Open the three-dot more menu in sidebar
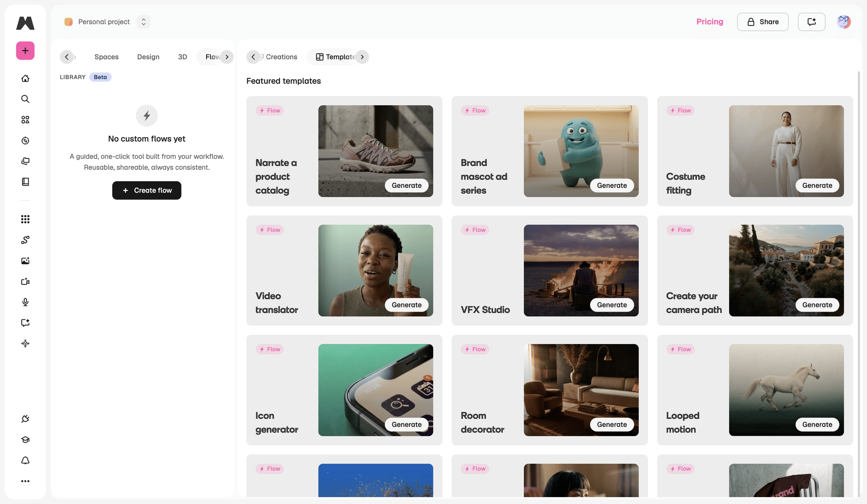867x504 pixels. coord(25,481)
